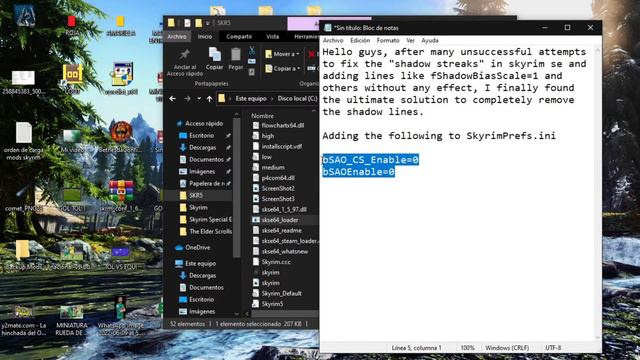
Task: Go up one folder level
Action: click(209, 98)
